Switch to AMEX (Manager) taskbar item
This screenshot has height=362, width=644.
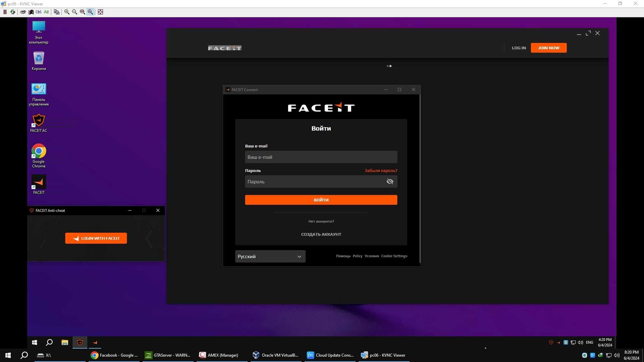point(221,355)
